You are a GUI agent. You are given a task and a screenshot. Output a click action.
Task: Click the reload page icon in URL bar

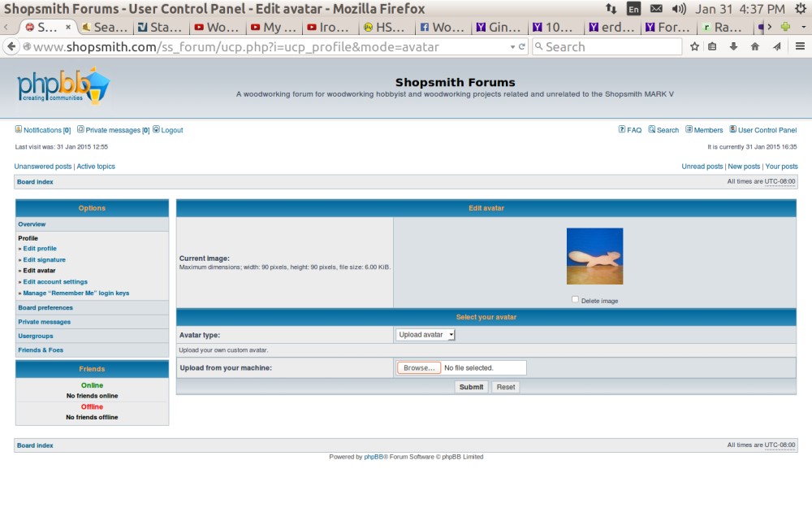click(x=522, y=46)
